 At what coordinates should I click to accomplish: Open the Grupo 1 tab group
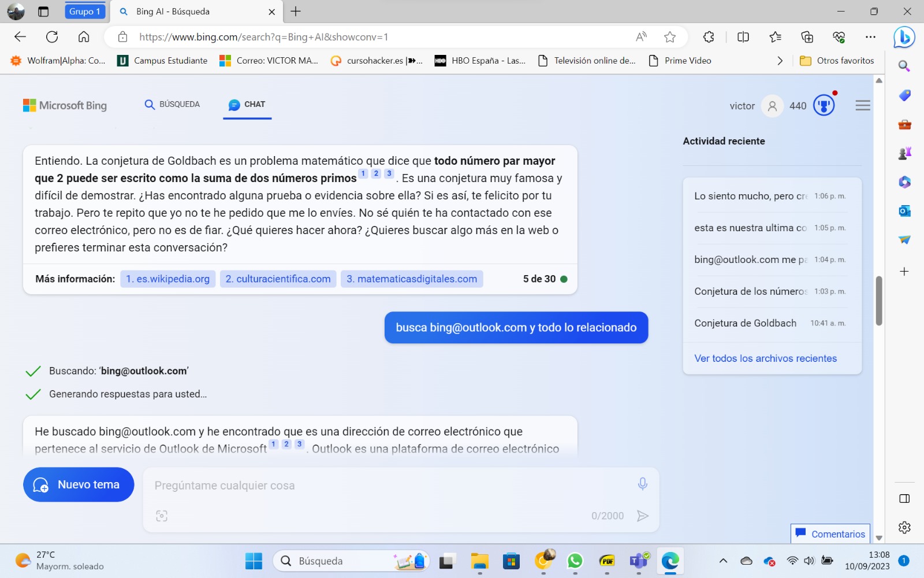pos(85,12)
